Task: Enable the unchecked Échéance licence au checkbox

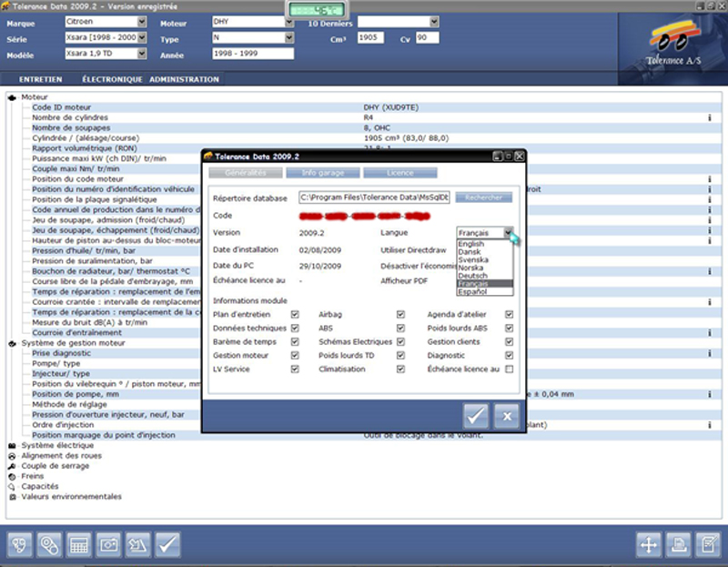Action: click(509, 370)
